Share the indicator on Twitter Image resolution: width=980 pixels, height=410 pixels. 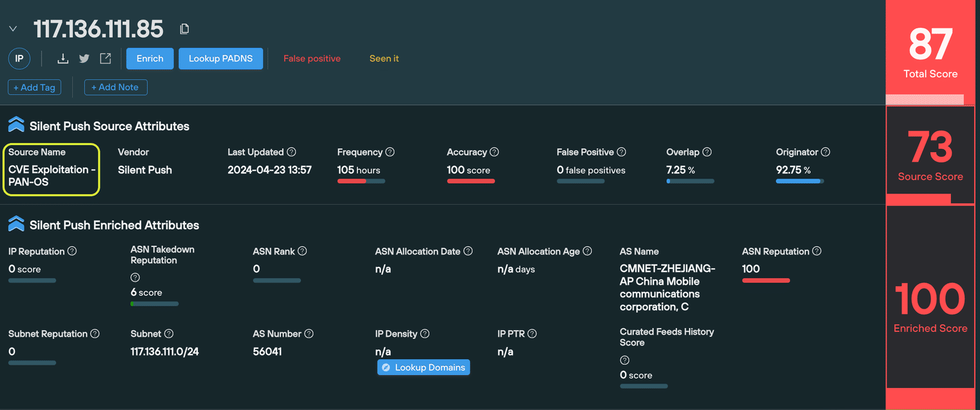[84, 59]
